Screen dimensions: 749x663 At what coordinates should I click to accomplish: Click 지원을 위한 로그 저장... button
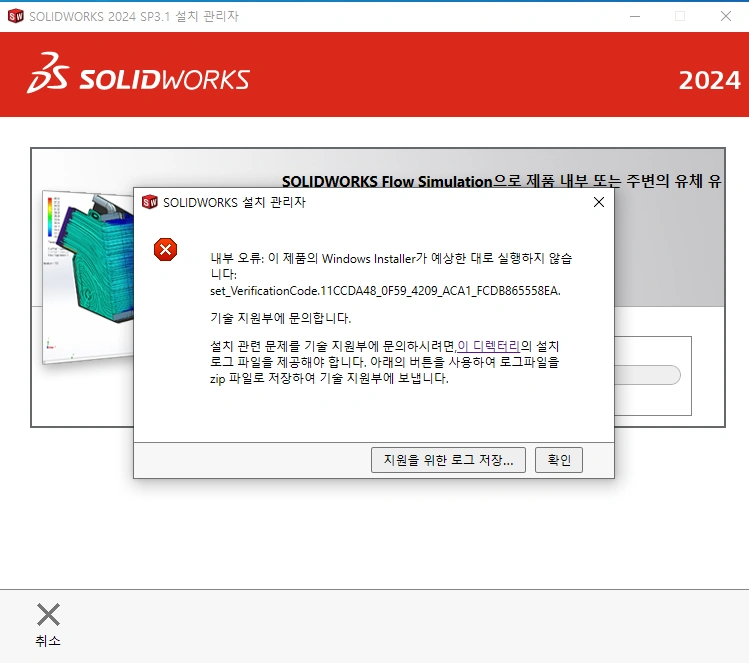tap(448, 460)
